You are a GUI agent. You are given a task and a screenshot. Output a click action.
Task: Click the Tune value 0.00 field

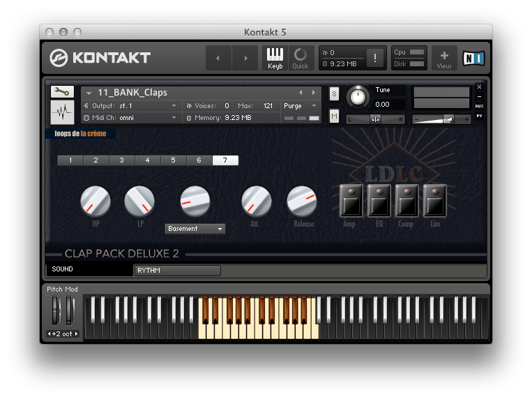click(390, 105)
